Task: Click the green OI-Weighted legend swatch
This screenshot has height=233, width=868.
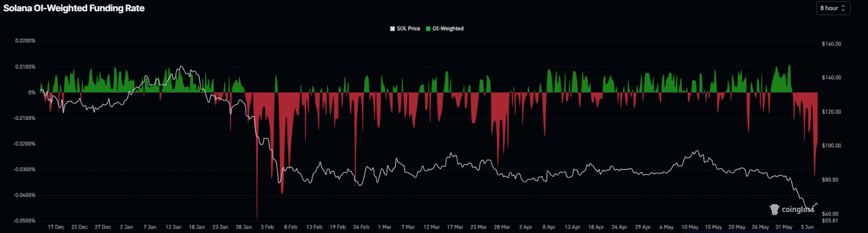Action: pyautogui.click(x=428, y=28)
